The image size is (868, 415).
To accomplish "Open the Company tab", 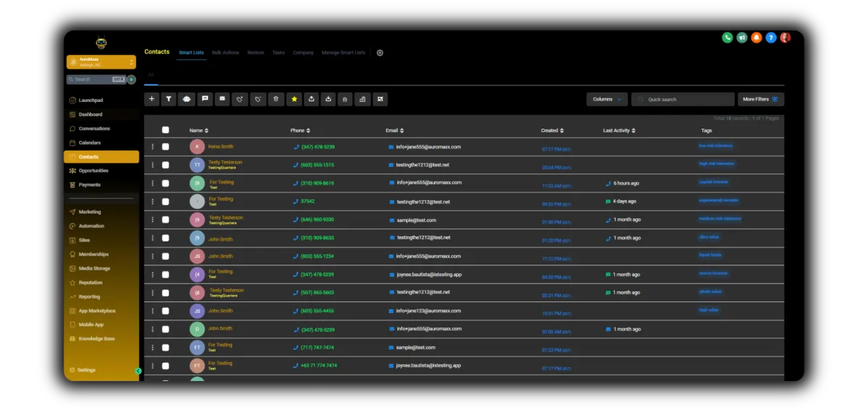I will tap(303, 53).
